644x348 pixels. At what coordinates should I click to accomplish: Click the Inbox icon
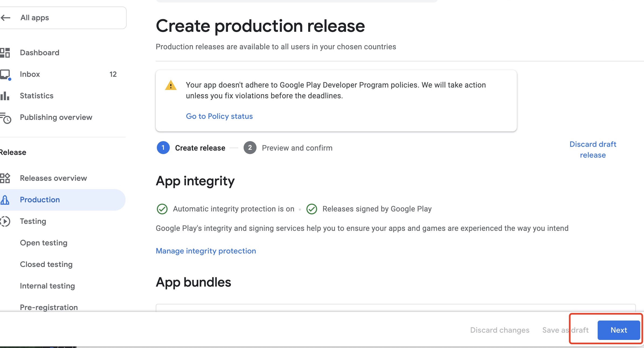click(x=5, y=75)
